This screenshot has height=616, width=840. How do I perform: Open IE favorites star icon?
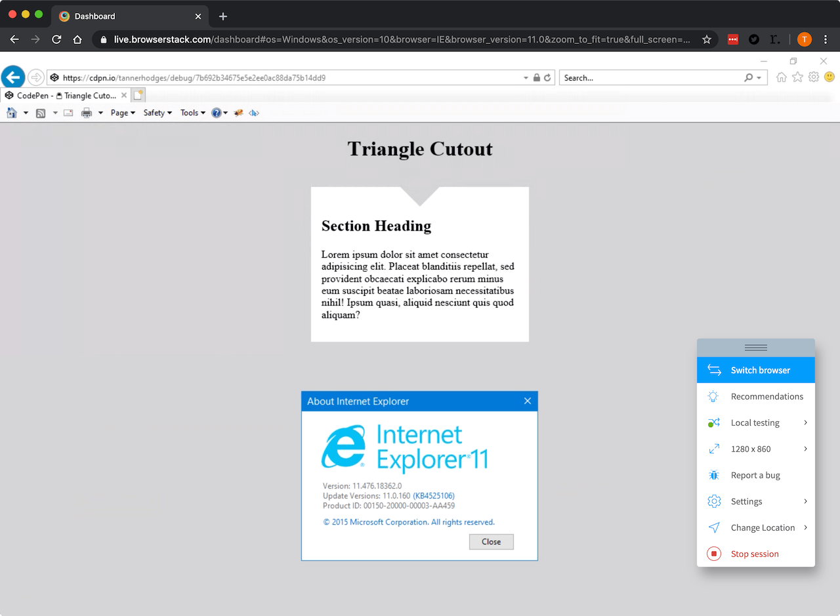(797, 77)
